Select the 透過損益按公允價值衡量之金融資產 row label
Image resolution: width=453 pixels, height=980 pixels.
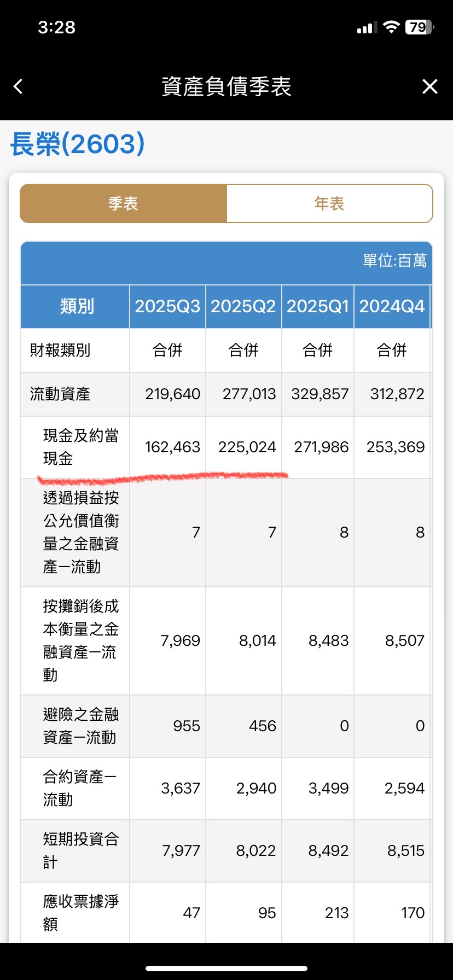(x=80, y=532)
